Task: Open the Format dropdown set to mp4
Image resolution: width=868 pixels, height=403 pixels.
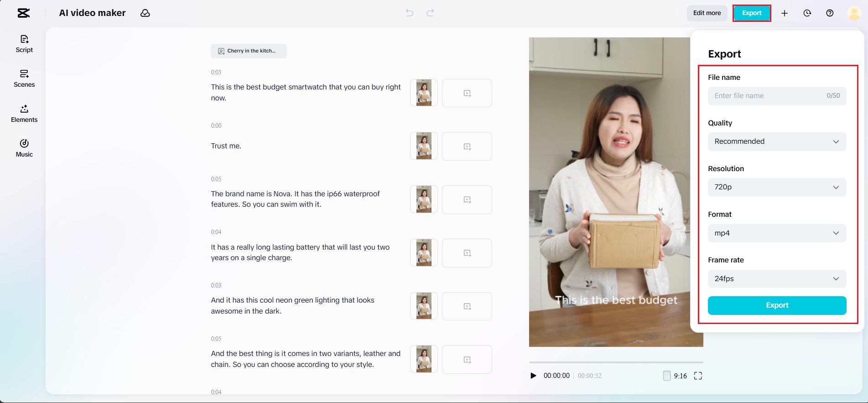Action: [x=777, y=233]
